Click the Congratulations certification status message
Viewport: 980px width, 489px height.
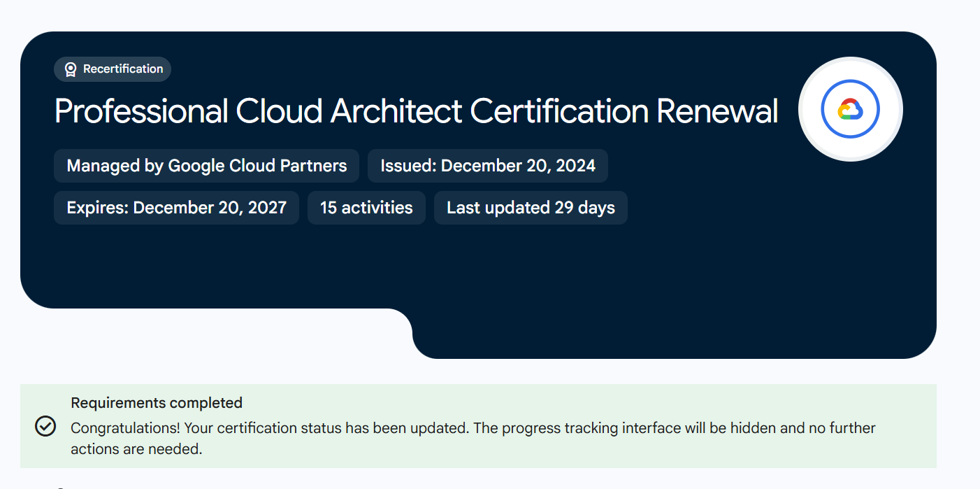tap(473, 438)
